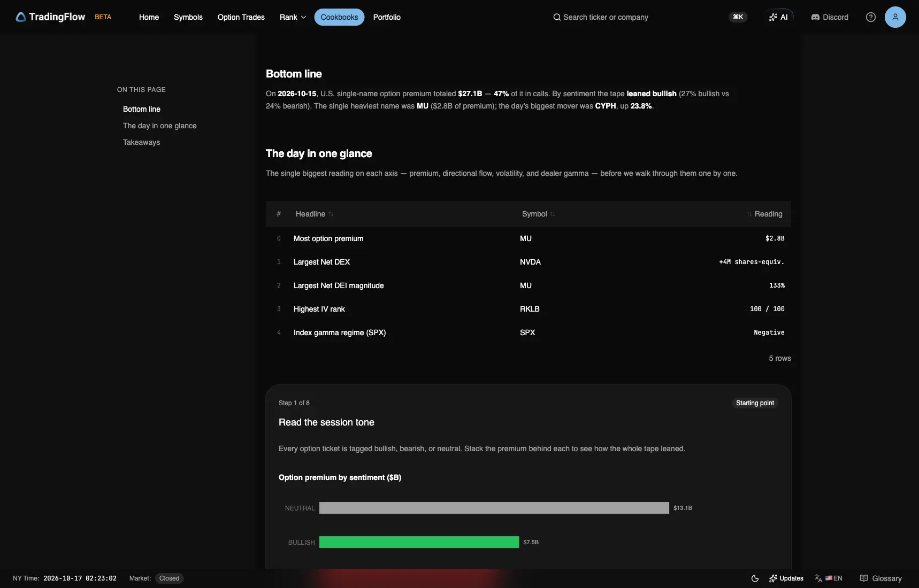Sort table by Headline column
This screenshot has width=919, height=588.
314,214
